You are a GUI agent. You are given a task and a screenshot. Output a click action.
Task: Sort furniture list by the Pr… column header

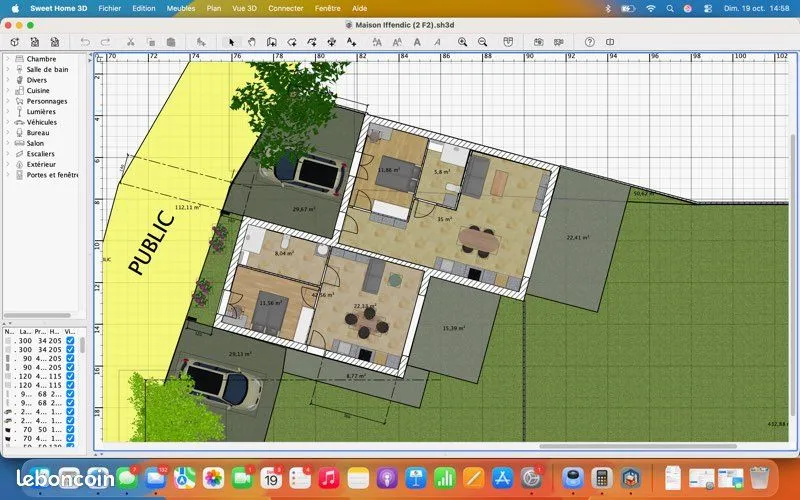click(x=40, y=332)
